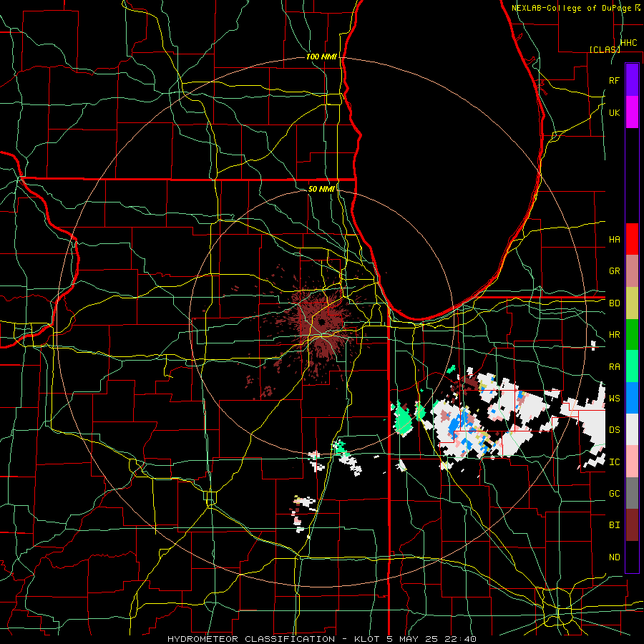This screenshot has height=644, width=644.
Task: Click the UK legend label
Action: [x=614, y=112]
